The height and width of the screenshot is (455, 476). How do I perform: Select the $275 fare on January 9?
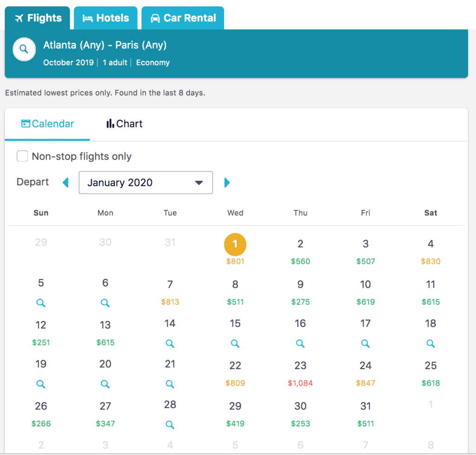(x=300, y=301)
